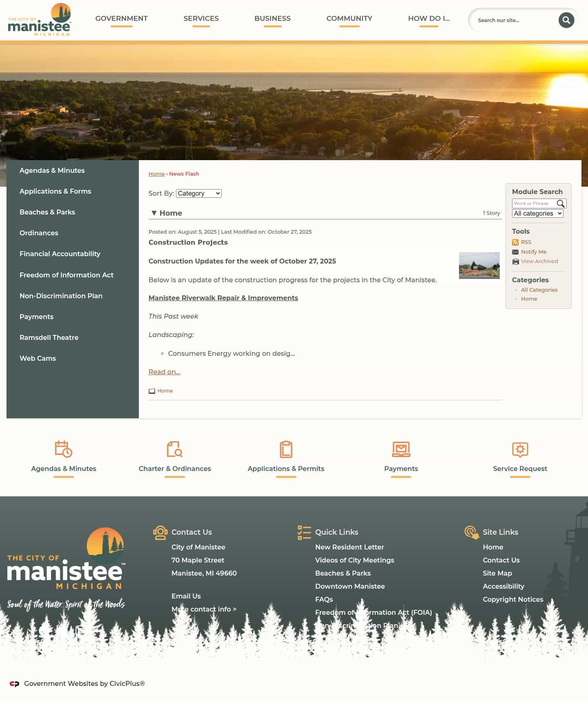Open the Sort By Category dropdown

tap(199, 193)
